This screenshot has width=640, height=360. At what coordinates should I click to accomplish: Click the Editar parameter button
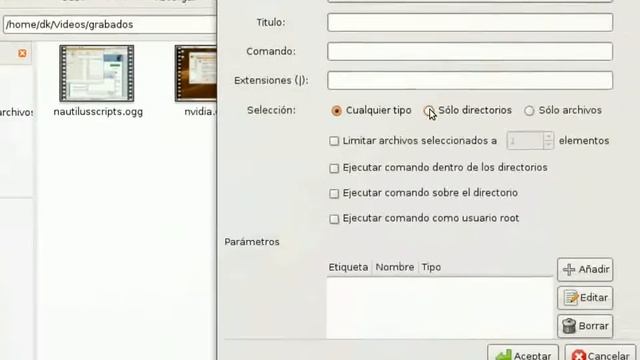(x=585, y=298)
